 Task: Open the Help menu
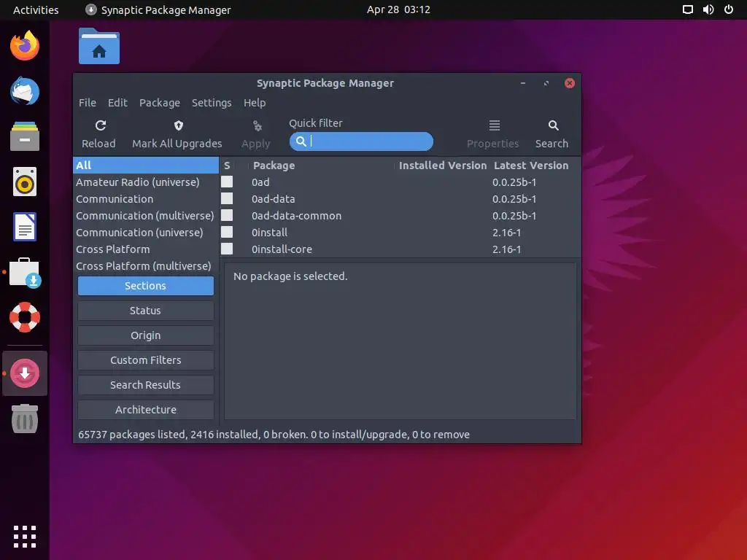click(x=255, y=102)
